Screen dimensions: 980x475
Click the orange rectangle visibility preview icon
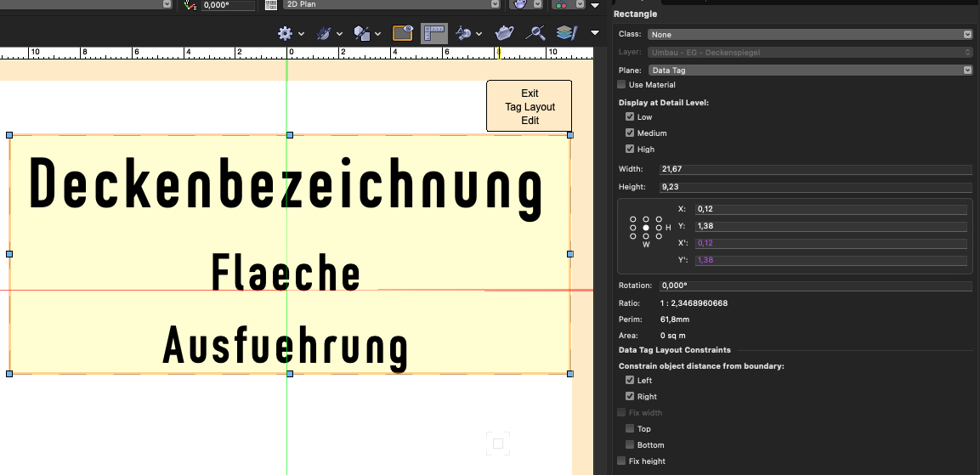tap(403, 33)
